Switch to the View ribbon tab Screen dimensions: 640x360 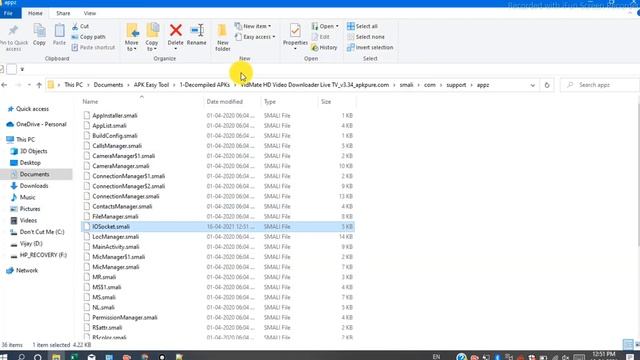[x=90, y=13]
